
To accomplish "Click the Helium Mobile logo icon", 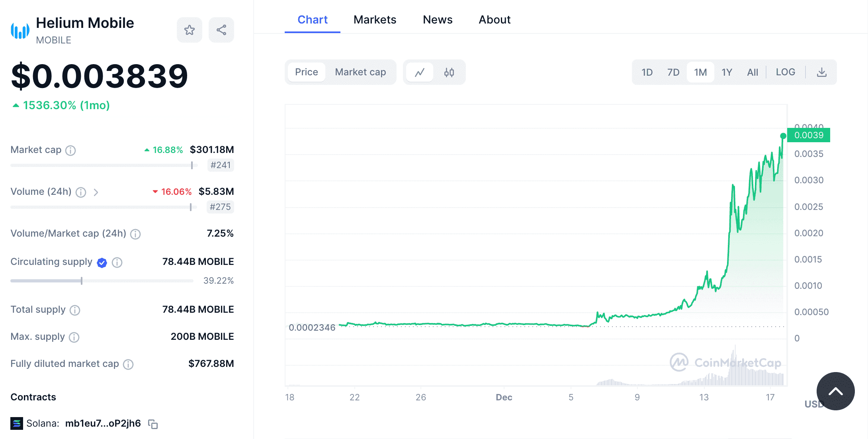I will coord(20,31).
